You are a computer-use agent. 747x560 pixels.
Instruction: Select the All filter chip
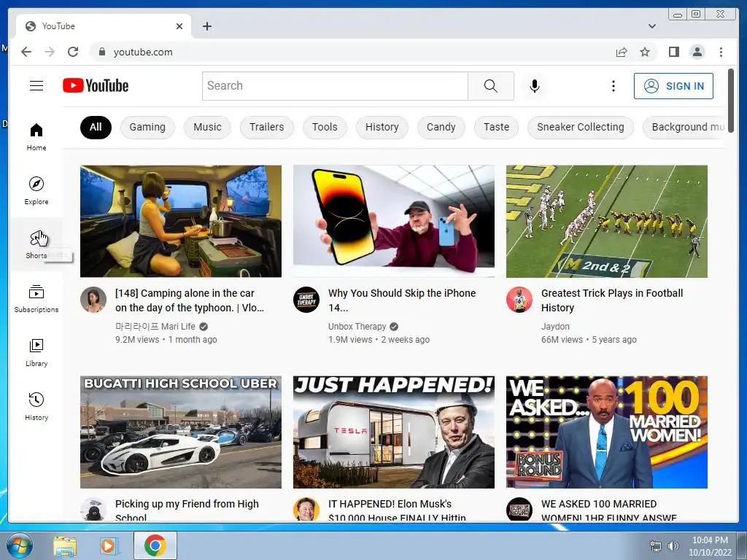[x=96, y=127]
